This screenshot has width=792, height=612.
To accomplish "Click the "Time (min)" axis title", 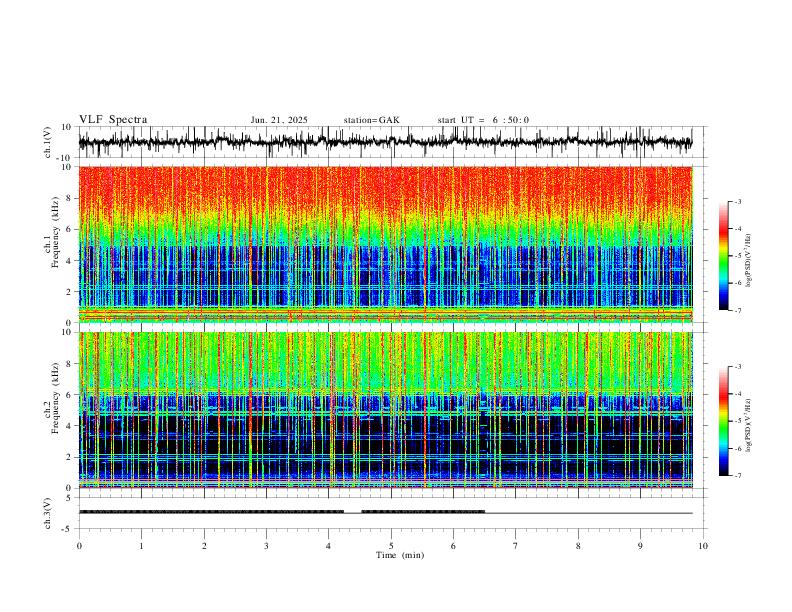I will [400, 555].
